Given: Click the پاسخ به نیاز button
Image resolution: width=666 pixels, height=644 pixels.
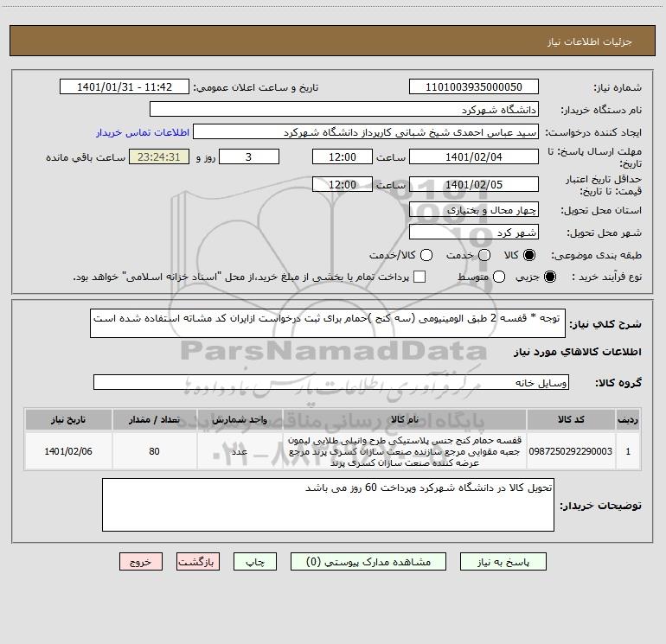Looking at the screenshot, I should (x=503, y=562).
